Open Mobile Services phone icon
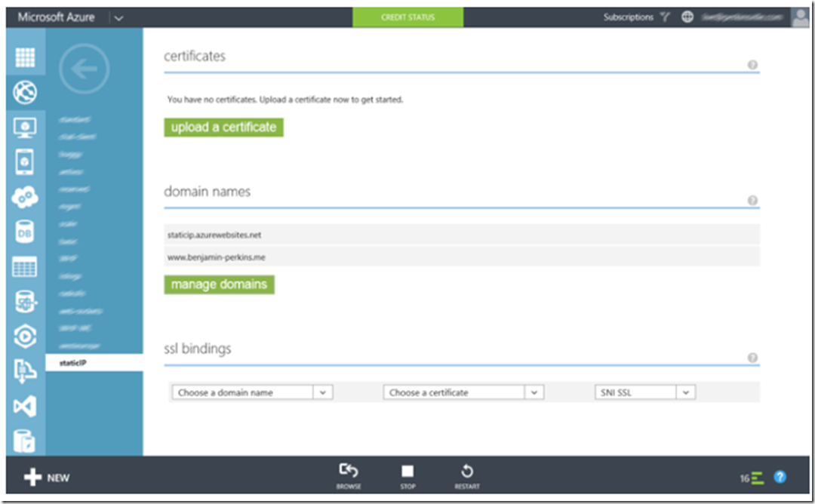The height and width of the screenshot is (504, 815). point(25,161)
